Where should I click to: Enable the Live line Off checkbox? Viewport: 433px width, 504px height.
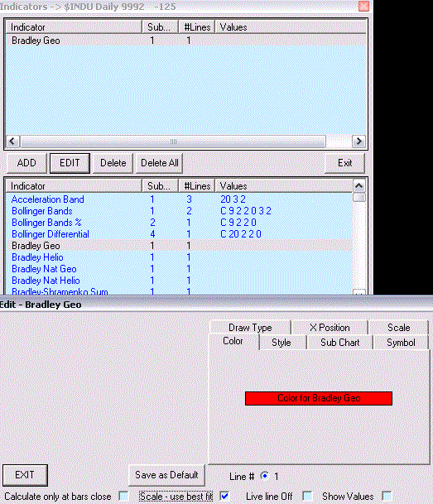pos(308,496)
